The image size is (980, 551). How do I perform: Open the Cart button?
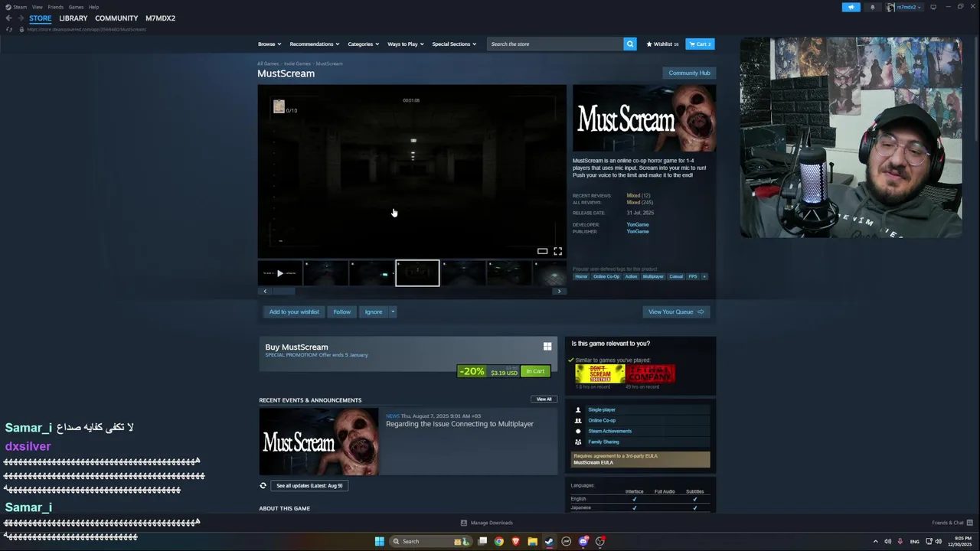(700, 44)
